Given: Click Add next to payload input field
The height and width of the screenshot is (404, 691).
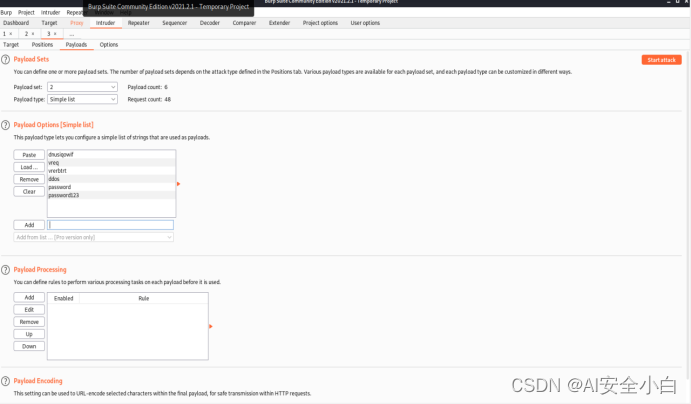Looking at the screenshot, I should 29,225.
